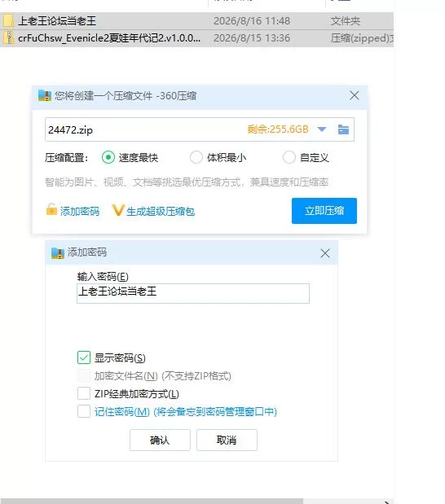445x504 pixels.
Task: Click the lock icon beside 添加密码
Action: pos(51,210)
